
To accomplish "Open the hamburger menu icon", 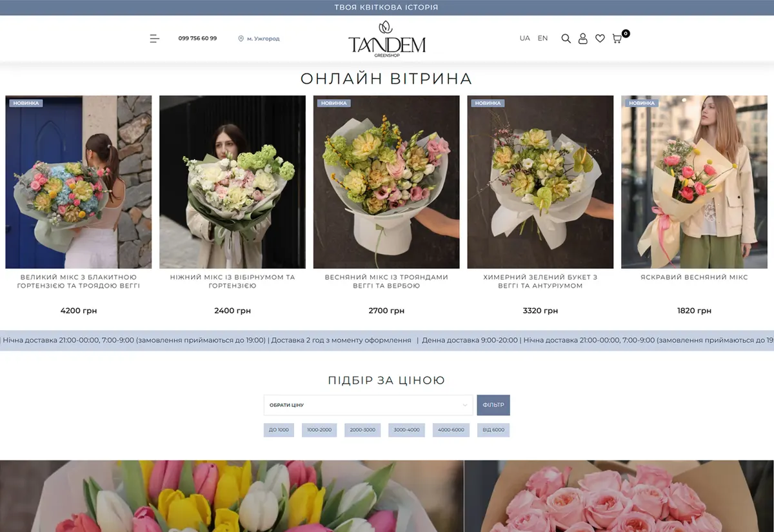I will (x=154, y=39).
